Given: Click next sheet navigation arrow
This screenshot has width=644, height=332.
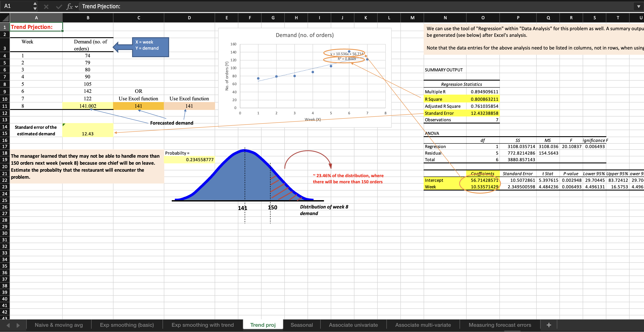Looking at the screenshot, I should [x=18, y=325].
